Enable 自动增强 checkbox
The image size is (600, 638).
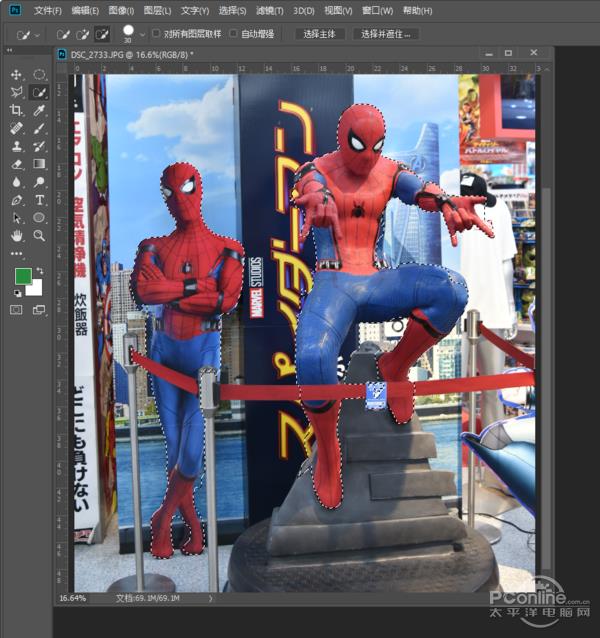(x=233, y=33)
